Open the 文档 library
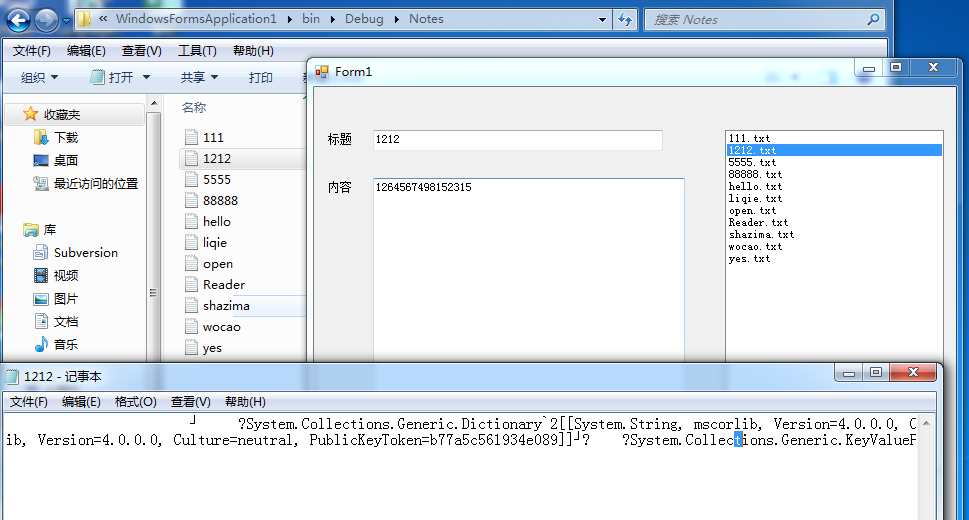This screenshot has height=520, width=969. pos(56,322)
